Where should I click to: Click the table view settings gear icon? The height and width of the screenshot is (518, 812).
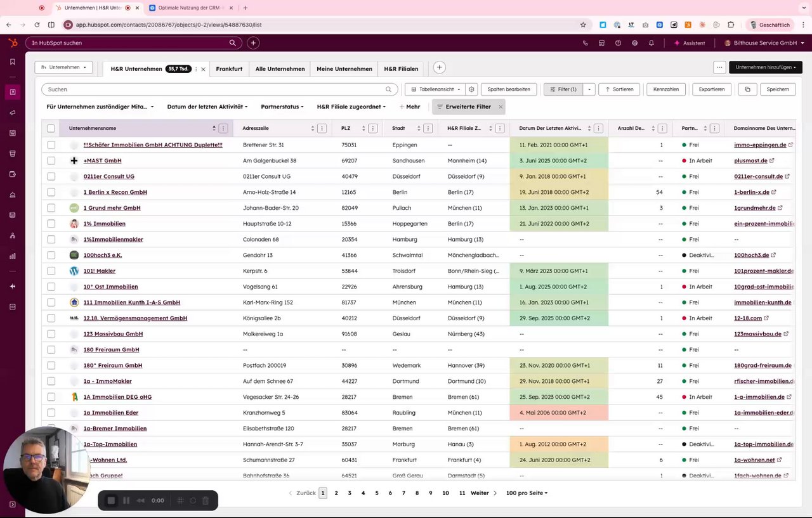point(471,89)
